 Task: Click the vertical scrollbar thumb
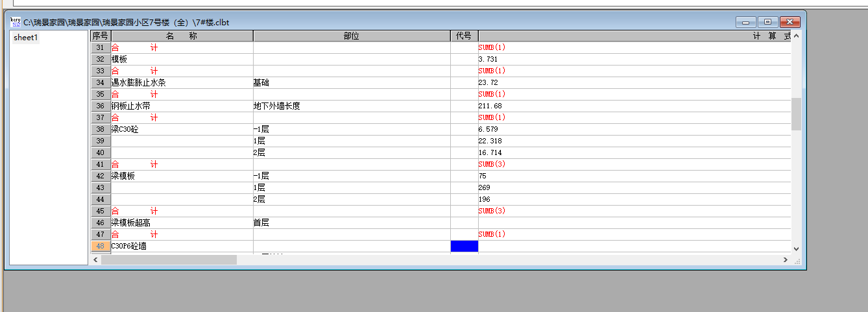click(x=797, y=114)
